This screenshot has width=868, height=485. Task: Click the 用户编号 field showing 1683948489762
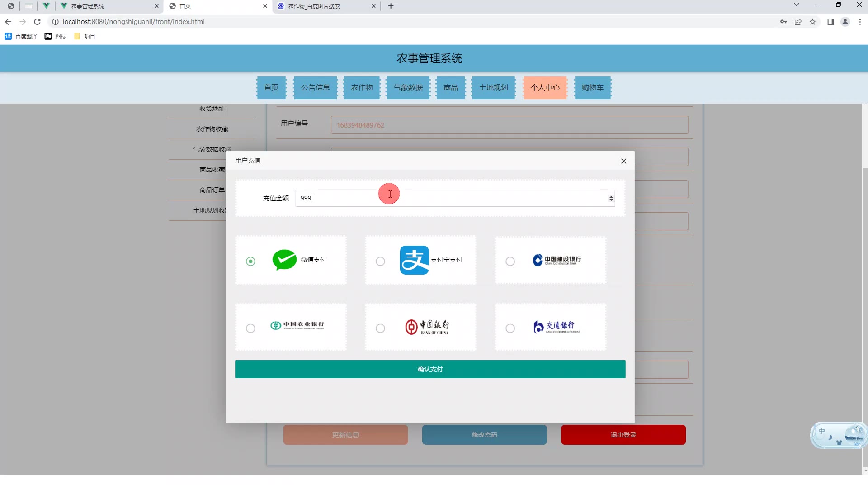(x=509, y=125)
